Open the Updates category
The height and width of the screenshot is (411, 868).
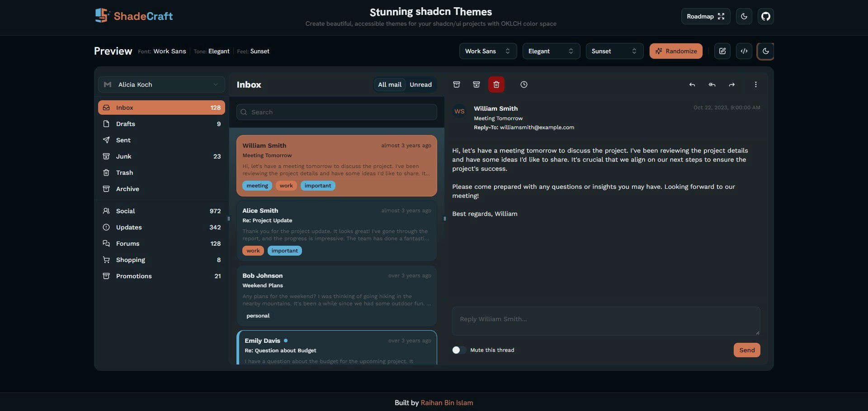point(161,227)
